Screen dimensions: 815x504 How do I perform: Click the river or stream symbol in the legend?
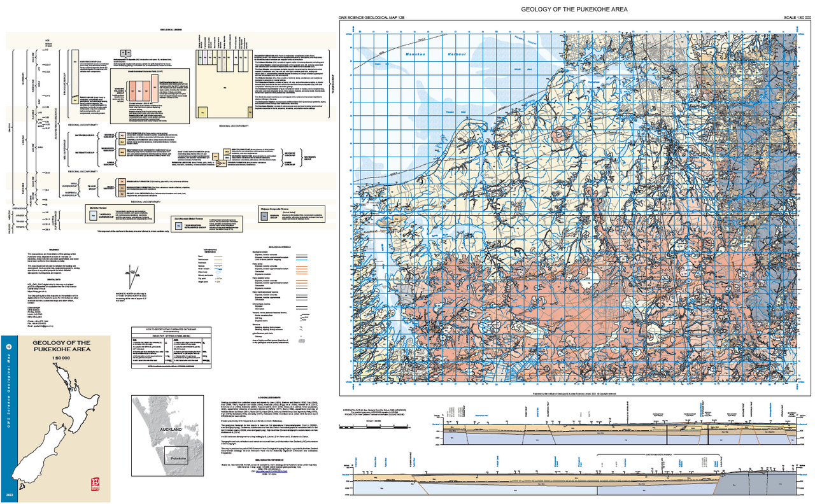point(218,269)
